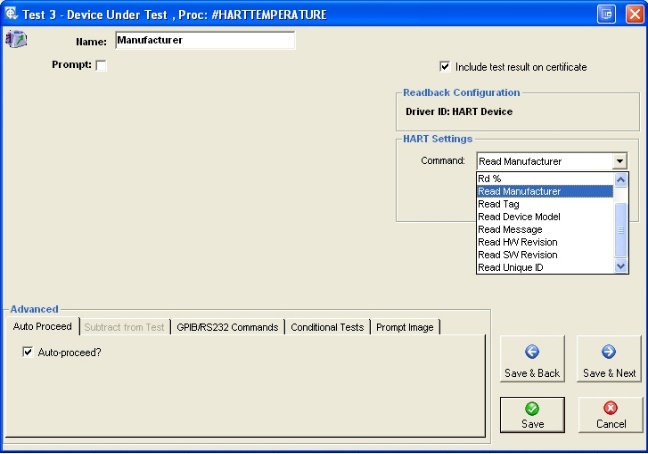
Task: Open the Prompt Image tab
Action: coord(405,327)
